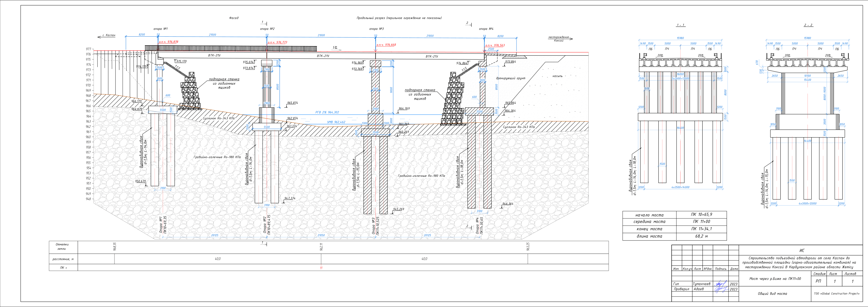Click the red elevation label 976,878
Viewport: 868px width, 307px height.
(169, 42)
